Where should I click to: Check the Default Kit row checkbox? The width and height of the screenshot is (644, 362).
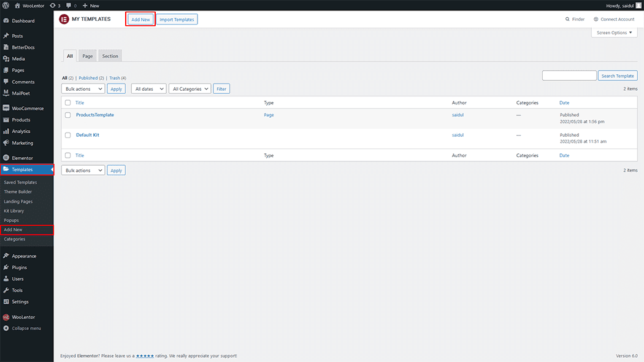(x=67, y=135)
